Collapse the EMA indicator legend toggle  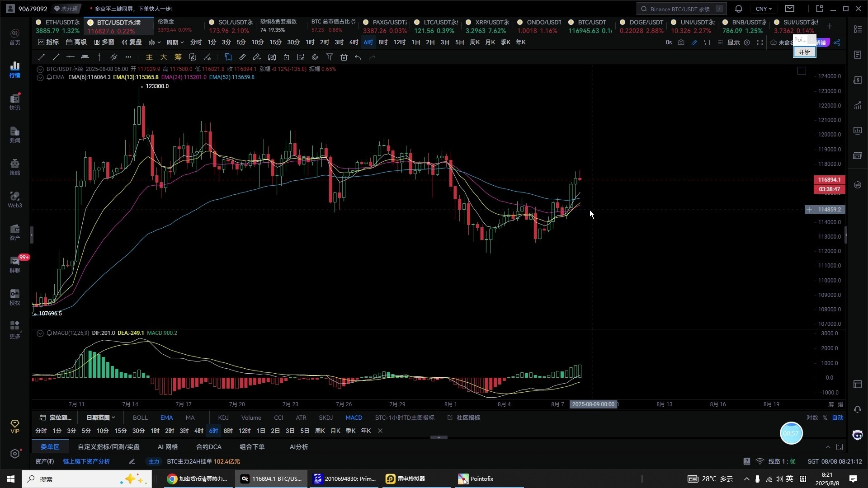pyautogui.click(x=40, y=77)
